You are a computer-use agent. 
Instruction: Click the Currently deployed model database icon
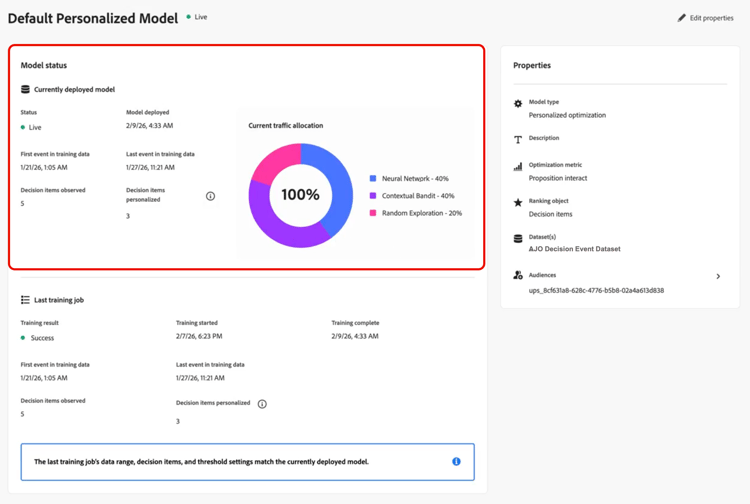[x=26, y=90]
